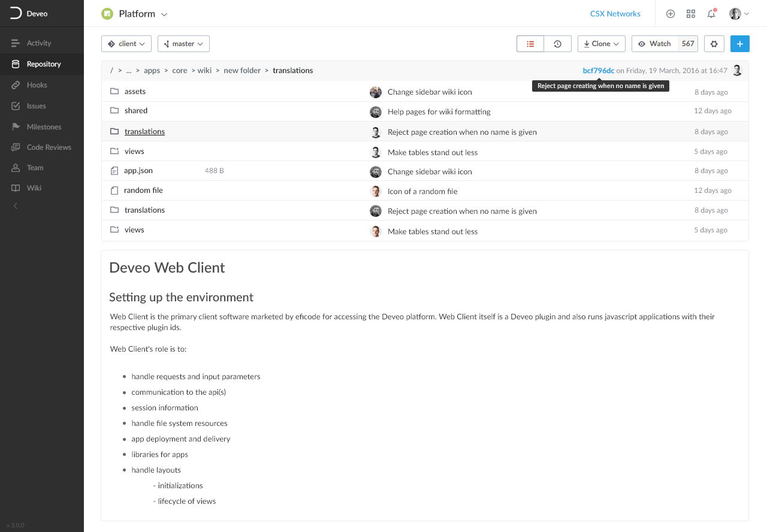Viewport: 767px width, 532px height.
Task: Click avatar next to Help pages commit
Action: [x=376, y=111]
